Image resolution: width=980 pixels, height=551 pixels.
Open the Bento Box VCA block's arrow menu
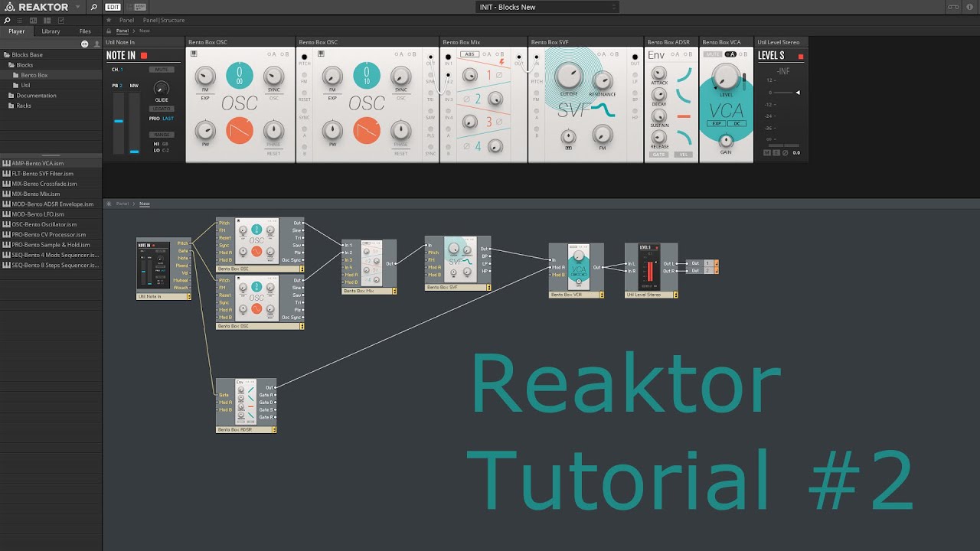click(x=600, y=294)
